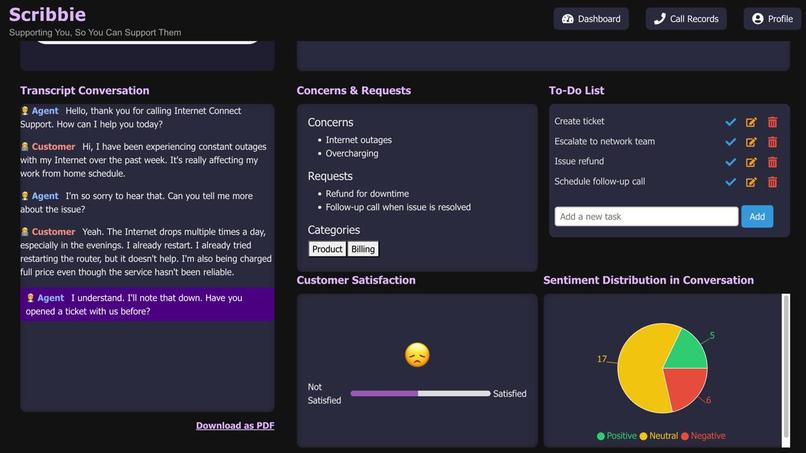Delete 'Schedule follow-up call' task
806x453 pixels.
point(772,182)
